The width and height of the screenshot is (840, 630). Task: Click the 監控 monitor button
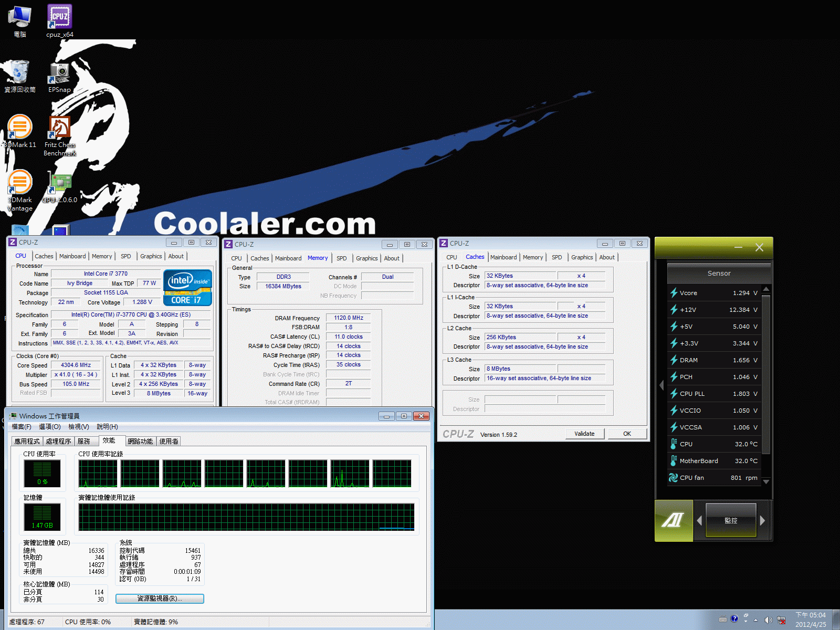click(x=731, y=520)
